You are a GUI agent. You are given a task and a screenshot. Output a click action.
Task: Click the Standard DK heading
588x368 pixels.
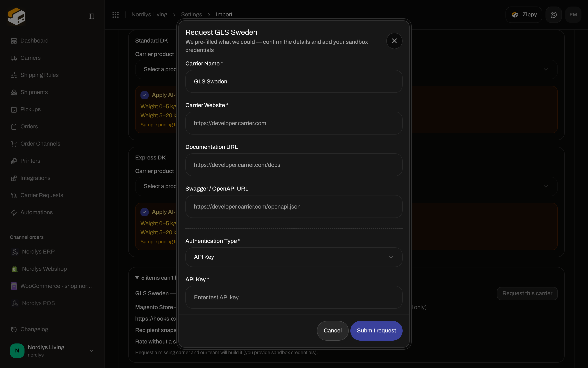[151, 41]
